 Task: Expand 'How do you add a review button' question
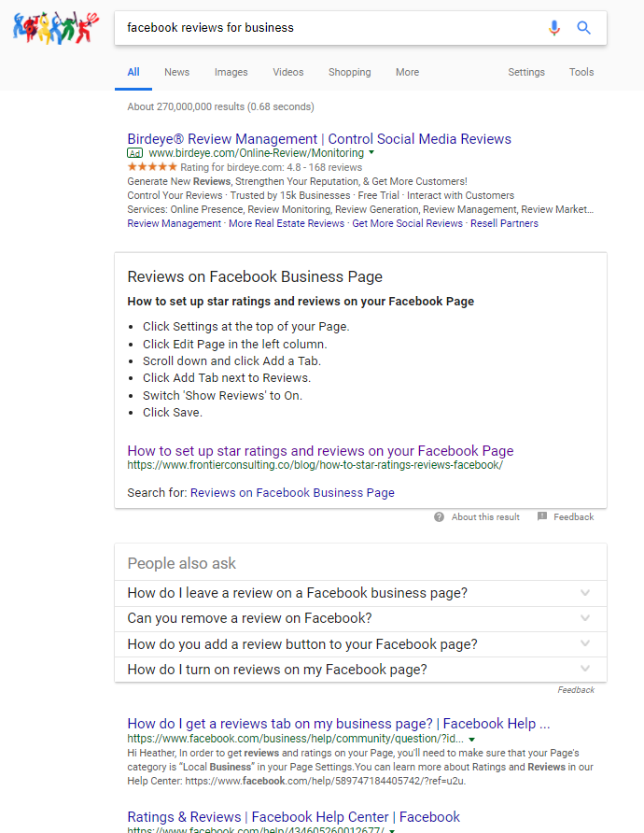[585, 644]
